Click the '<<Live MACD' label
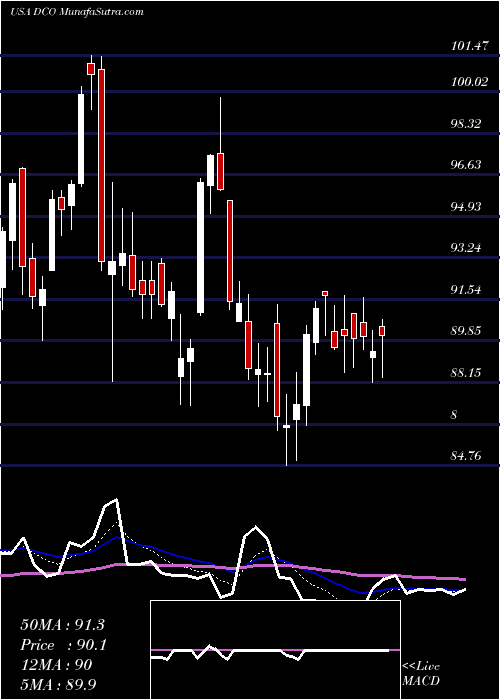Screen dimensions: 500x700 click(421, 673)
